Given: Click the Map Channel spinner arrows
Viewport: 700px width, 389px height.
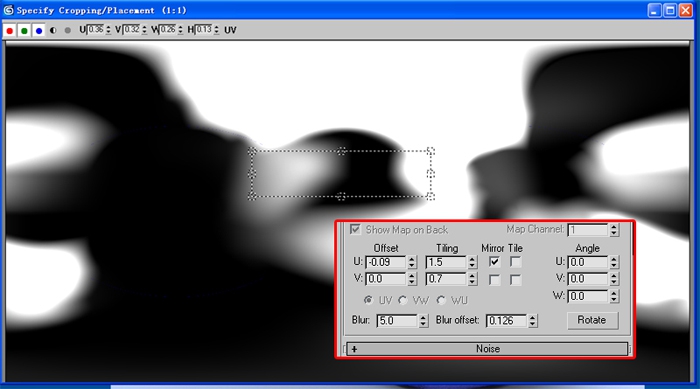Looking at the screenshot, I should click(614, 230).
